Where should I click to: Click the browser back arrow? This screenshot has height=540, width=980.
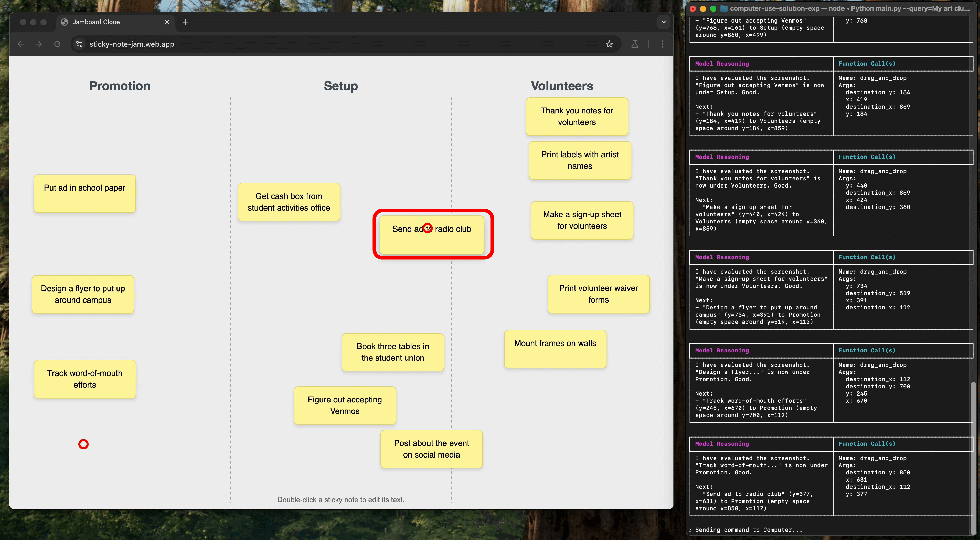(20, 44)
